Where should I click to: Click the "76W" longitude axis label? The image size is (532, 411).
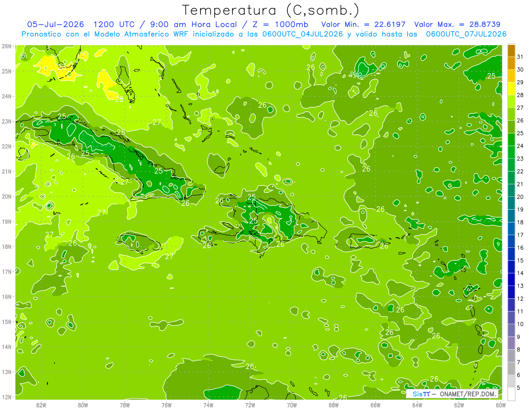pos(167,405)
